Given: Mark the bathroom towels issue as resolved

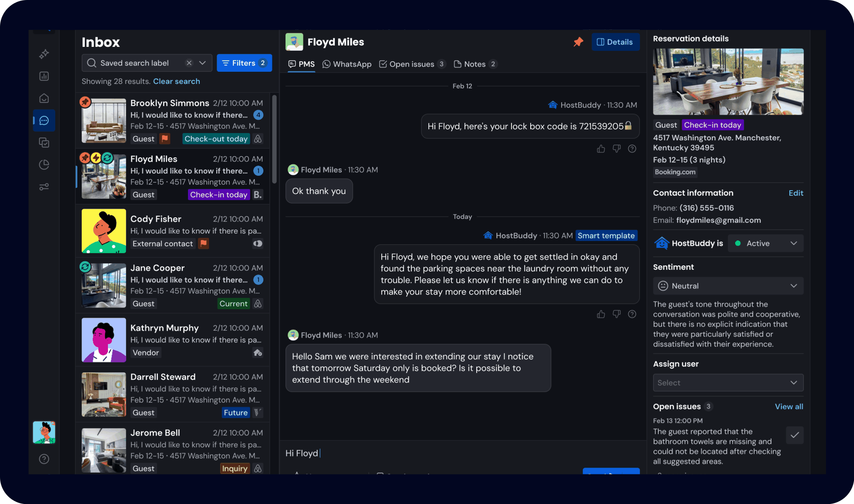Looking at the screenshot, I should point(794,435).
